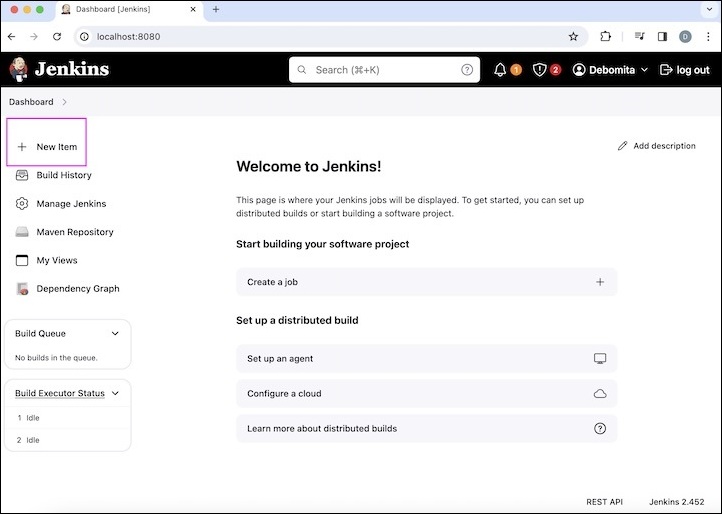Click the New Item link
722x514 pixels.
pos(56,147)
